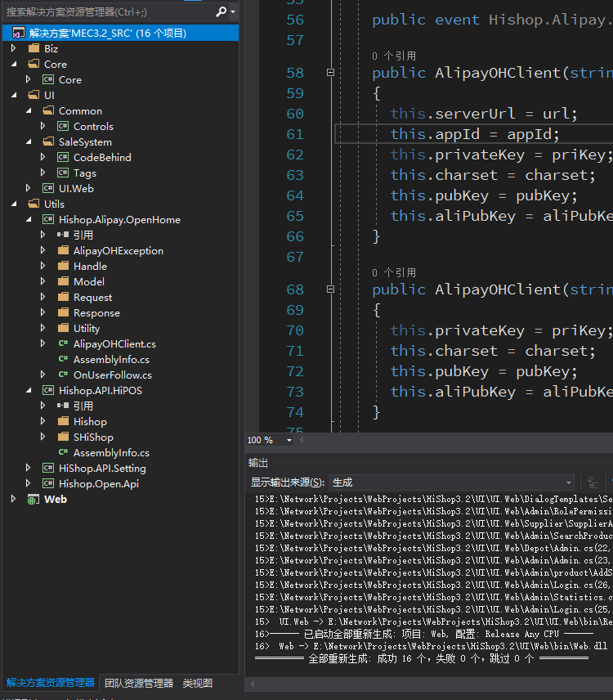Click the AlipayOHException folder icon

click(x=63, y=250)
